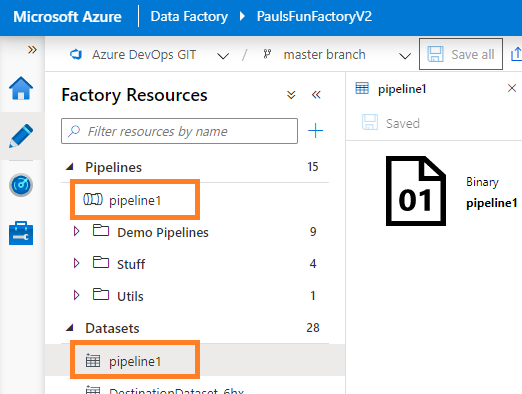Open the Monitor gauge icon
Image resolution: width=522 pixels, height=394 pixels.
pyautogui.click(x=21, y=185)
